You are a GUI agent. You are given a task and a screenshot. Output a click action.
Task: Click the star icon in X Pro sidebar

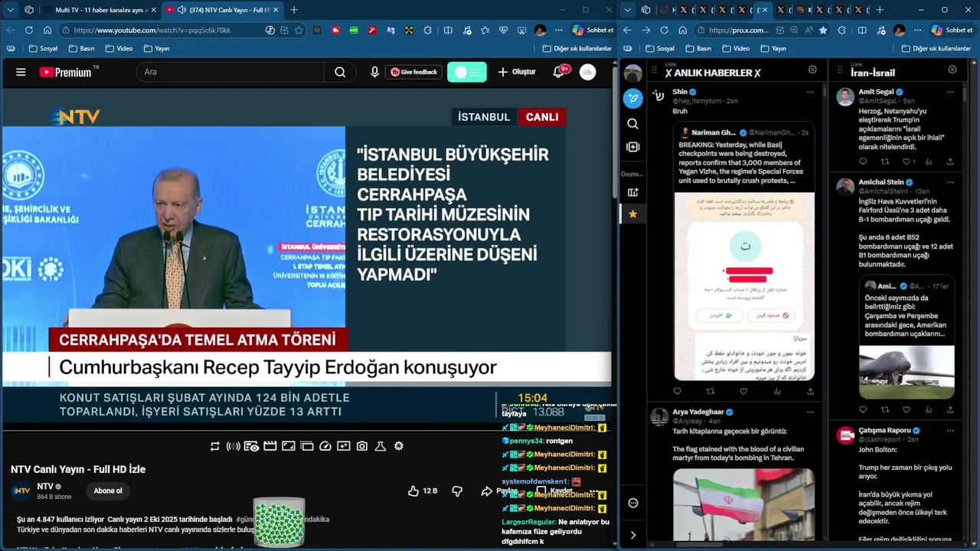(632, 214)
